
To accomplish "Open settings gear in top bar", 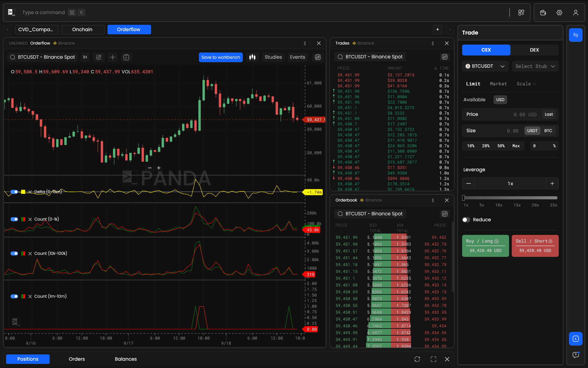I will [559, 12].
